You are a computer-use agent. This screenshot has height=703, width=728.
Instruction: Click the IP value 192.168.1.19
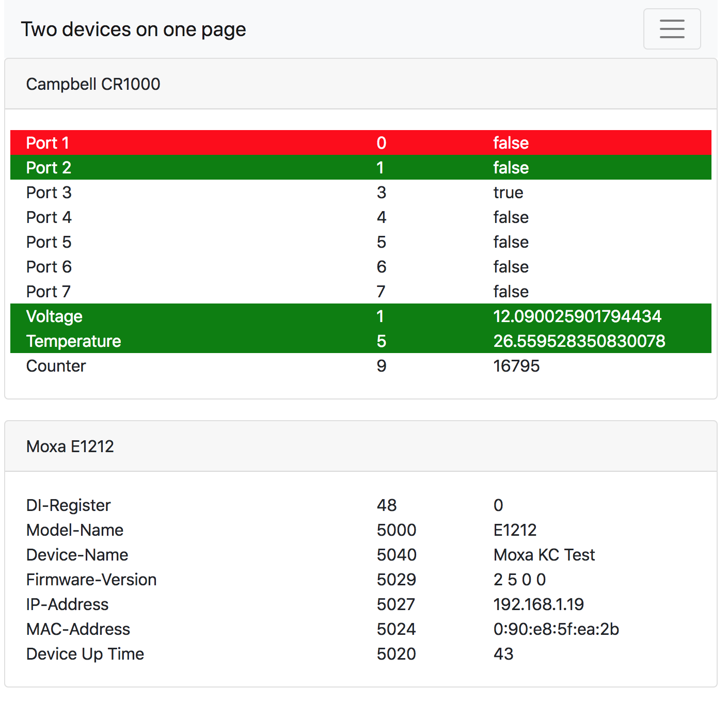click(x=539, y=604)
